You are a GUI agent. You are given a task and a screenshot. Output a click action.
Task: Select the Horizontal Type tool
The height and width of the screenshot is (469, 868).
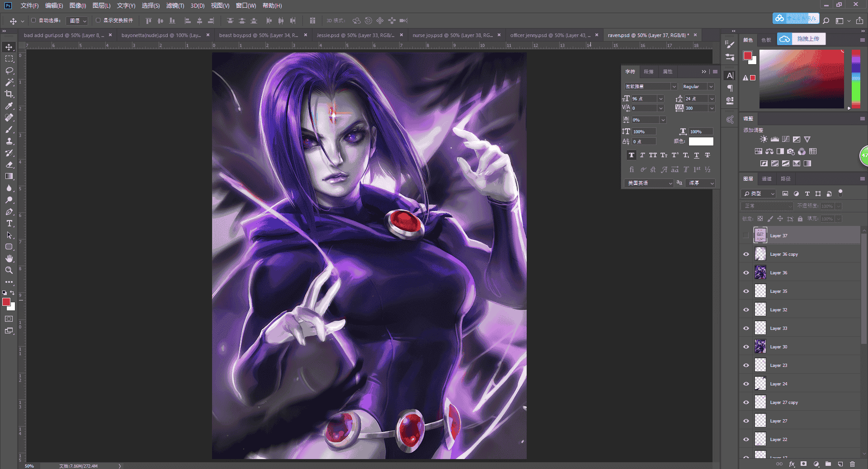click(9, 223)
